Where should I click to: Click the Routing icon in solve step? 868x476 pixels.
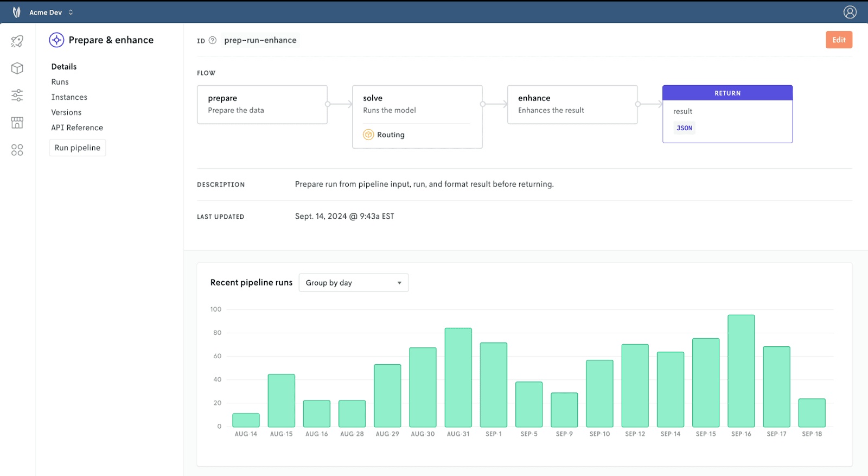coord(368,135)
